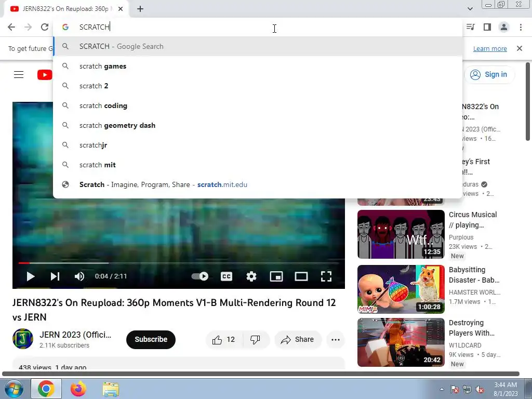Enable miniplayer mode
532x399 pixels.
click(x=276, y=276)
